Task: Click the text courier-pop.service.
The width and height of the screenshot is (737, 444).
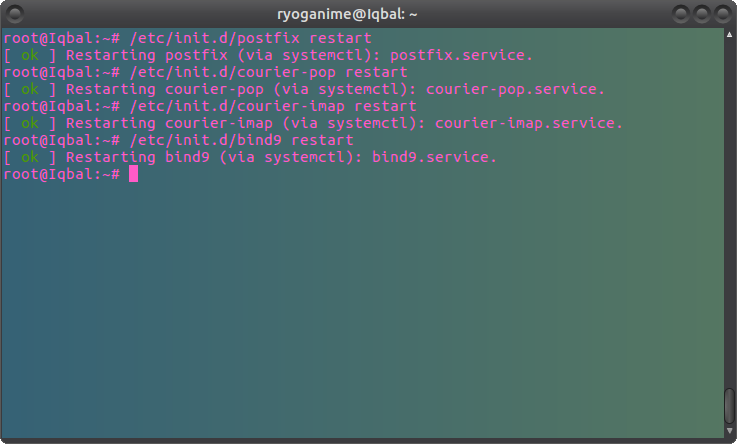Action: [x=516, y=89]
